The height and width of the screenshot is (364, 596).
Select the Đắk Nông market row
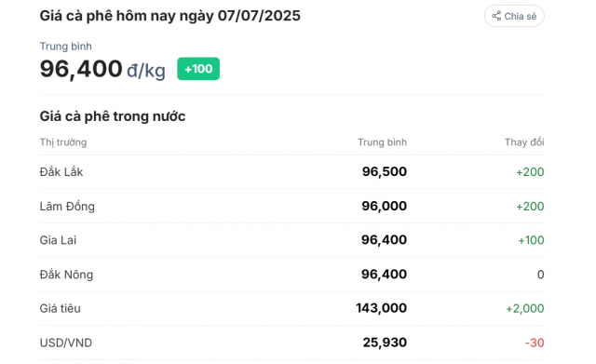(x=291, y=275)
